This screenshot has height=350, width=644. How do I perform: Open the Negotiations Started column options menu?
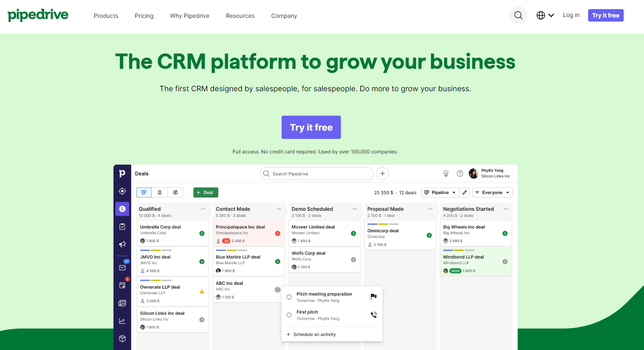click(x=506, y=209)
